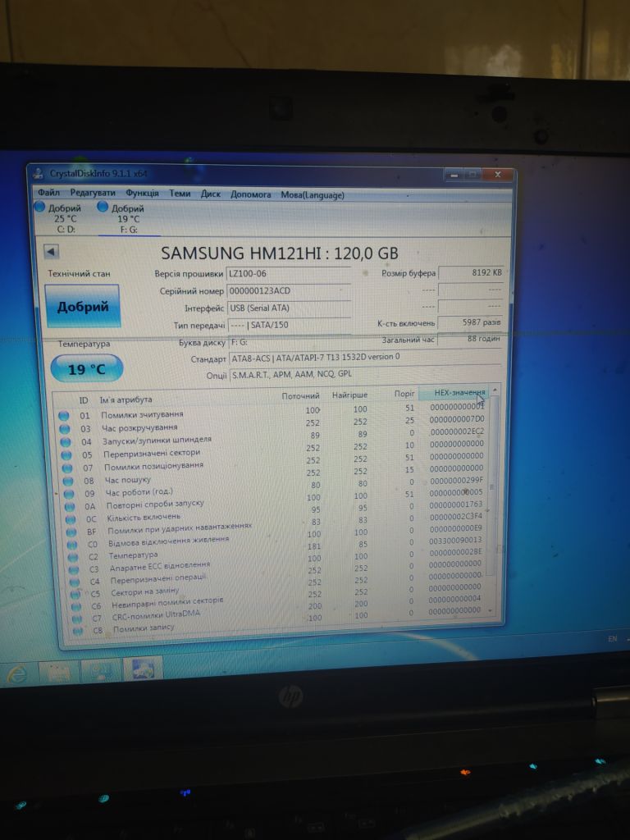Click the previous disk arrow button
The height and width of the screenshot is (840, 630).
click(x=52, y=251)
